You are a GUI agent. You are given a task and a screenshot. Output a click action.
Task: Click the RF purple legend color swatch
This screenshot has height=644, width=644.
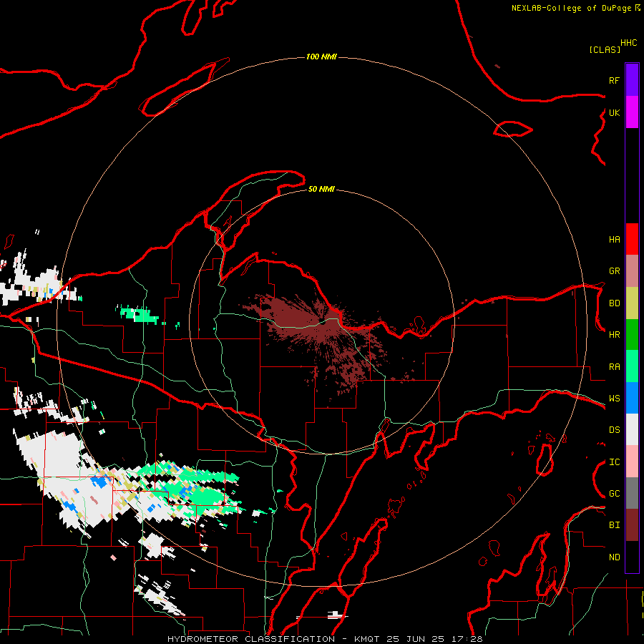pyautogui.click(x=632, y=80)
